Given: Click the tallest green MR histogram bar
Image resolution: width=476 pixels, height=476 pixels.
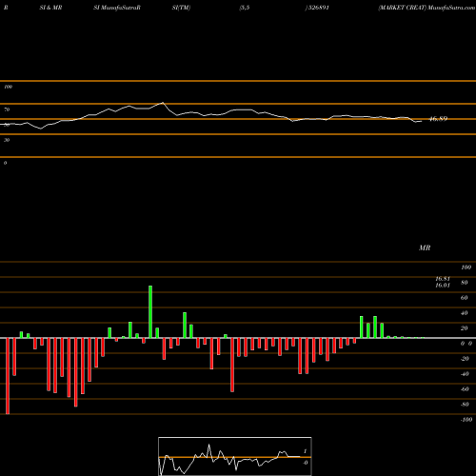Looking at the screenshot, I should point(150,311).
